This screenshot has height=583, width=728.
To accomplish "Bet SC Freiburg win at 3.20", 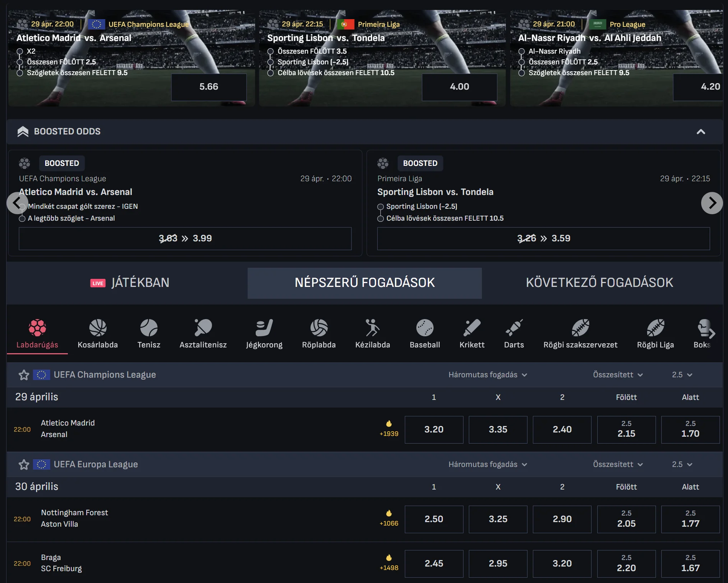I will pos(562,563).
